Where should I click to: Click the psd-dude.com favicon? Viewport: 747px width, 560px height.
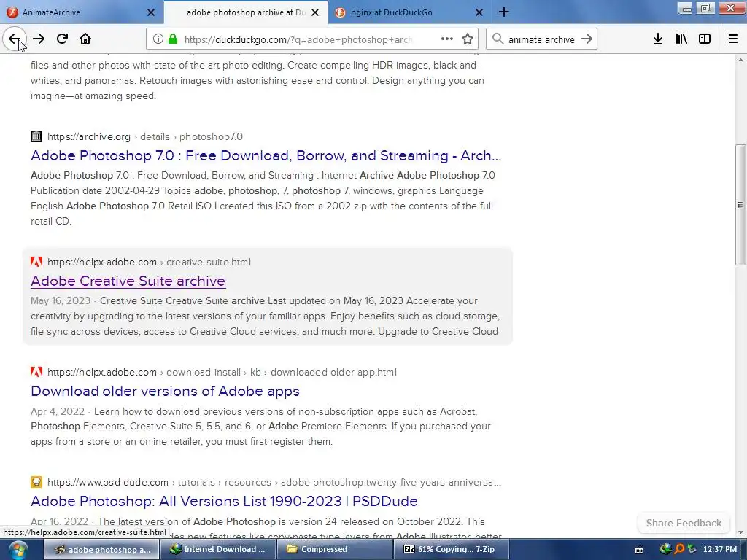[36, 482]
